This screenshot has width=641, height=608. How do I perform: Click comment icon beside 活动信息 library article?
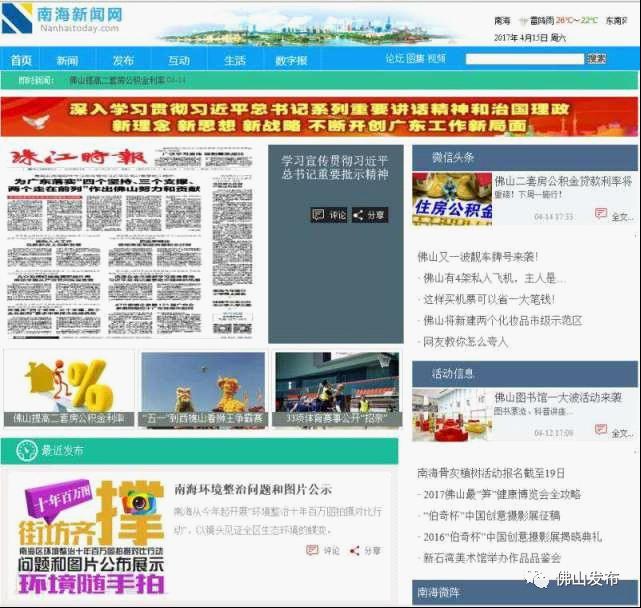[601, 432]
